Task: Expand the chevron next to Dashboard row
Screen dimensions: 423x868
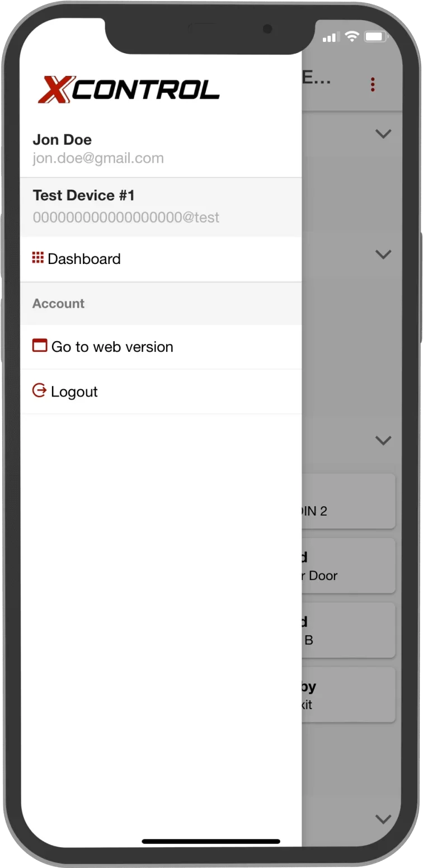Action: pyautogui.click(x=383, y=254)
